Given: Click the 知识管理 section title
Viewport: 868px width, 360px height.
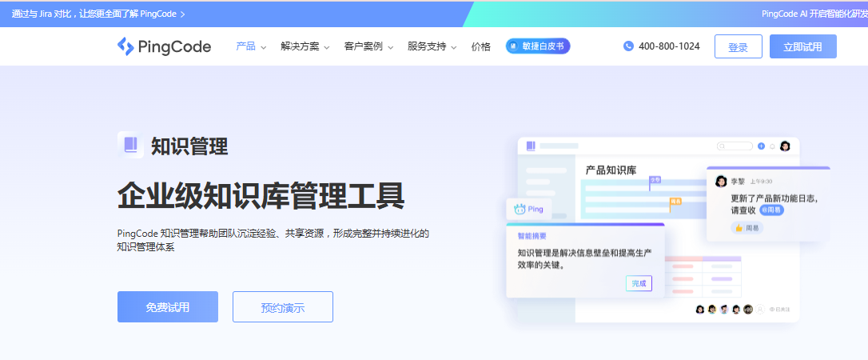Looking at the screenshot, I should pyautogui.click(x=189, y=146).
